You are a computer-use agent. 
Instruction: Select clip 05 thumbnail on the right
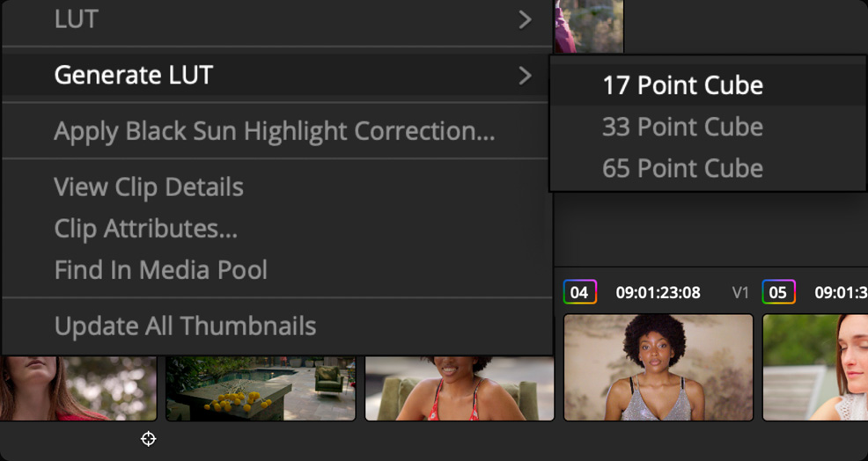tap(814, 367)
